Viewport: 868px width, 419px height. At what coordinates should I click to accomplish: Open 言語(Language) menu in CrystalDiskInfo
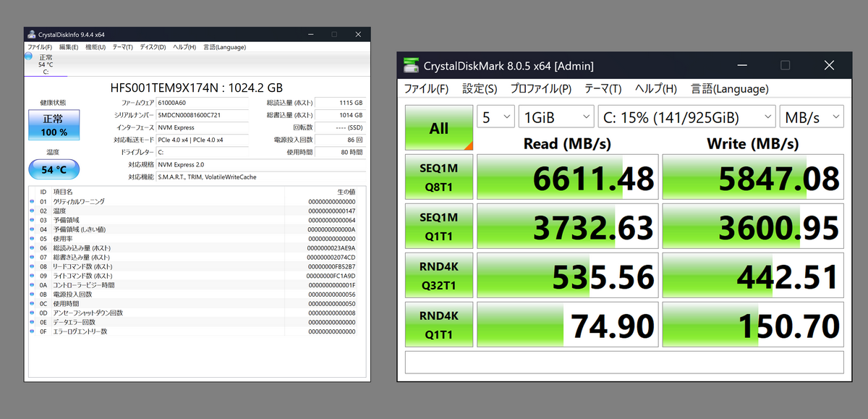point(224,47)
